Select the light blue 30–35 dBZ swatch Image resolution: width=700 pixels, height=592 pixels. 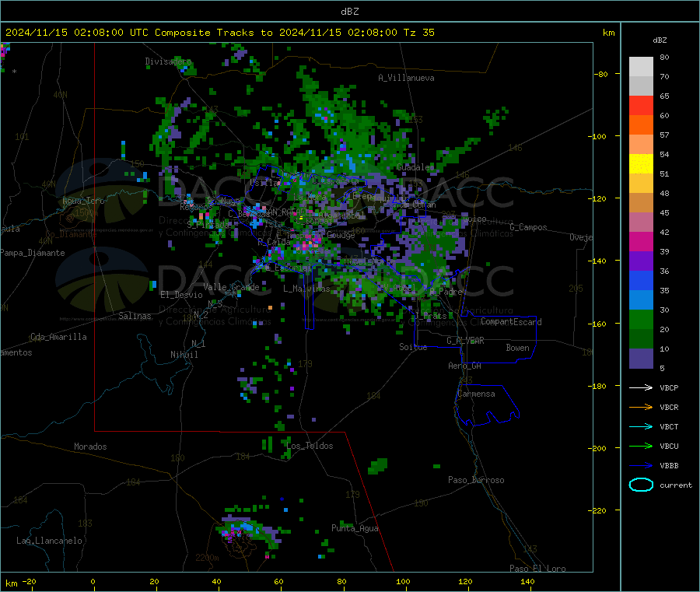click(x=641, y=300)
